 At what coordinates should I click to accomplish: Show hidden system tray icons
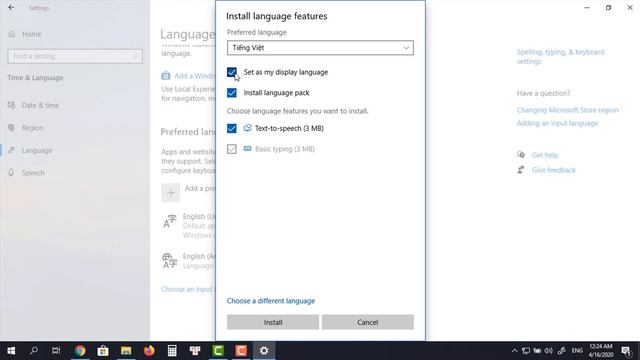514,351
